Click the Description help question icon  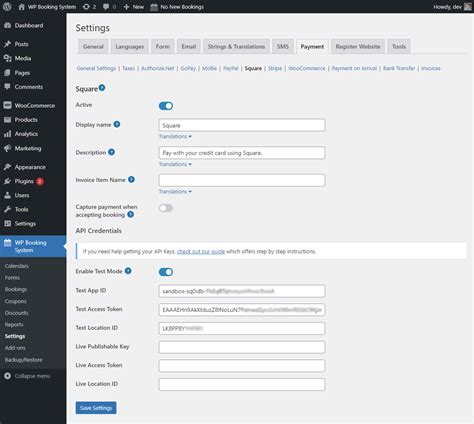pyautogui.click(x=111, y=152)
